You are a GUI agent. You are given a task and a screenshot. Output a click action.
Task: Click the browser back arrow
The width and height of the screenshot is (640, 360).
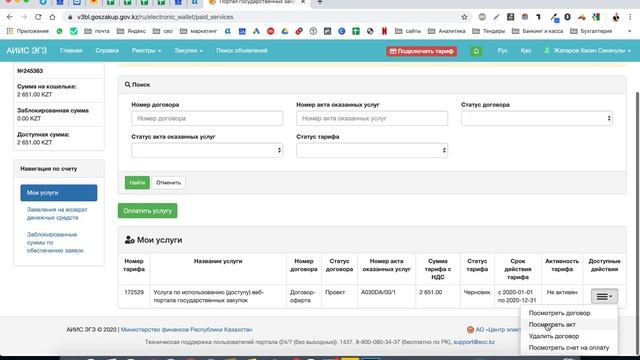coord(10,17)
